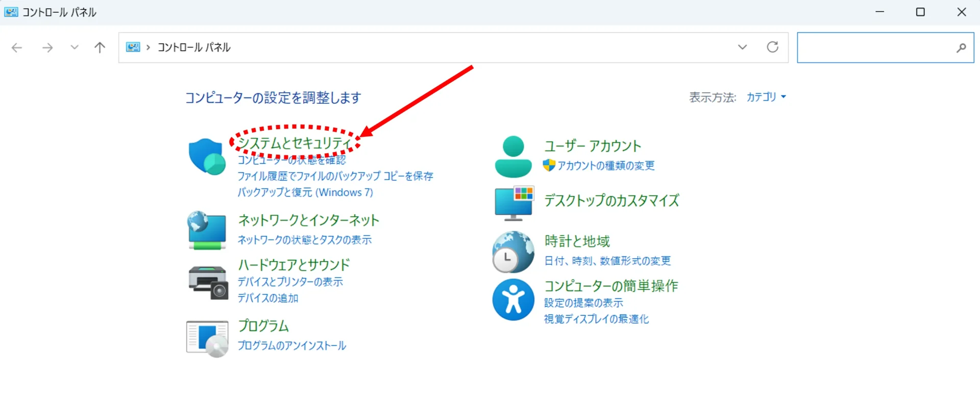Click the Clock and Region globe icon
The image size is (980, 394).
513,252
